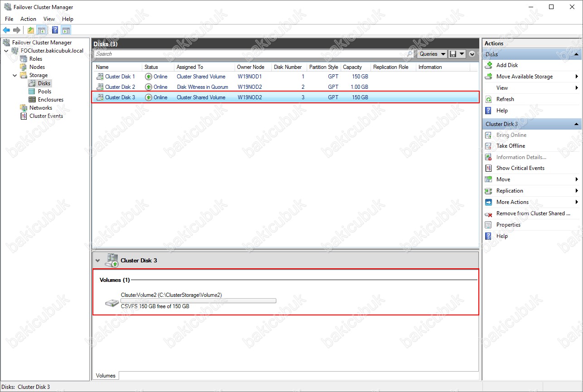This screenshot has height=392, width=583.
Task: Select the Volumes tab
Action: 106,375
